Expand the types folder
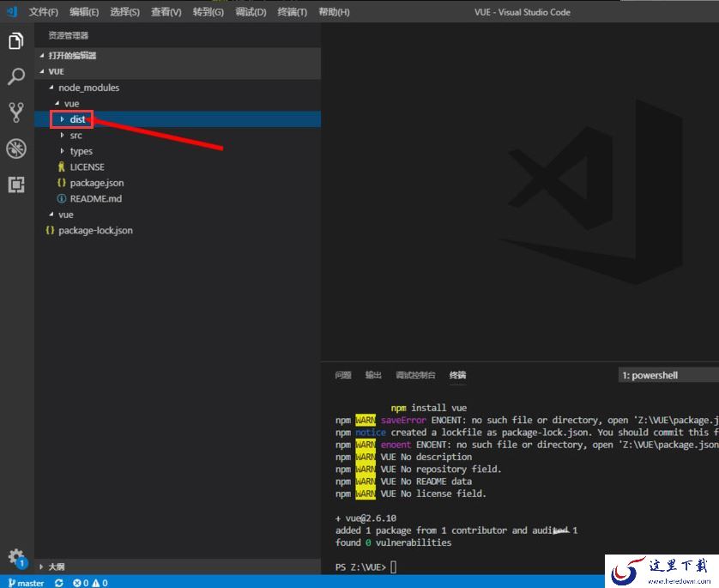Image resolution: width=719 pixels, height=588 pixels. (63, 151)
